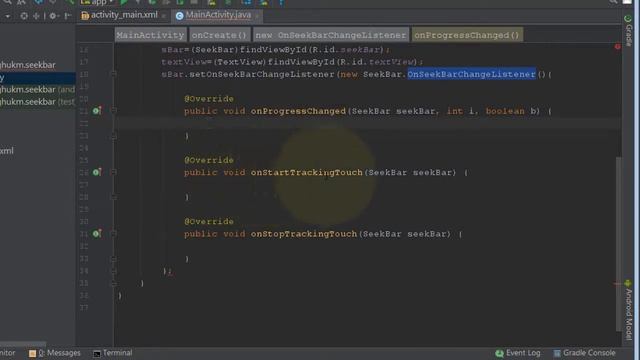Click fold end marker below onStartTrackingTouch
The width and height of the screenshot is (640, 360).
[x=114, y=197]
